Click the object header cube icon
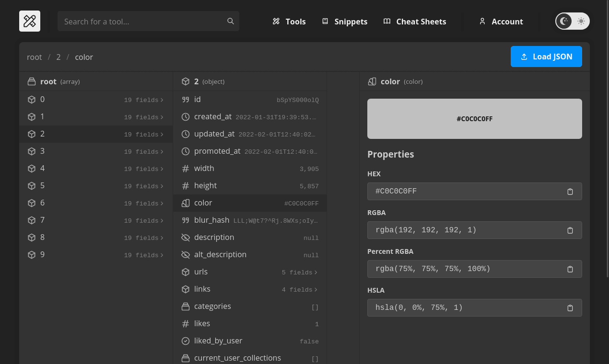 coord(186,81)
